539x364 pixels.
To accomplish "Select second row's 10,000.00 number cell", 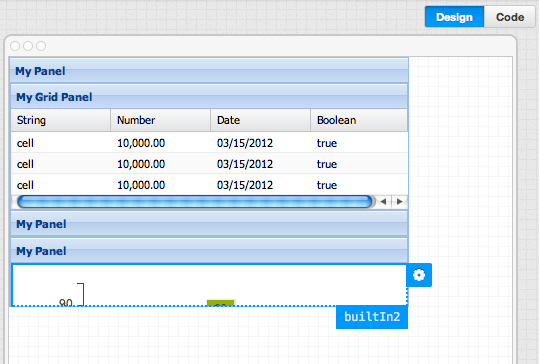I will click(141, 164).
